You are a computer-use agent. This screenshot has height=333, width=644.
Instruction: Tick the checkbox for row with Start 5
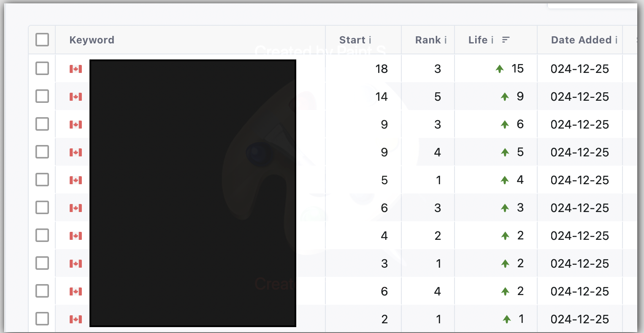(42, 180)
